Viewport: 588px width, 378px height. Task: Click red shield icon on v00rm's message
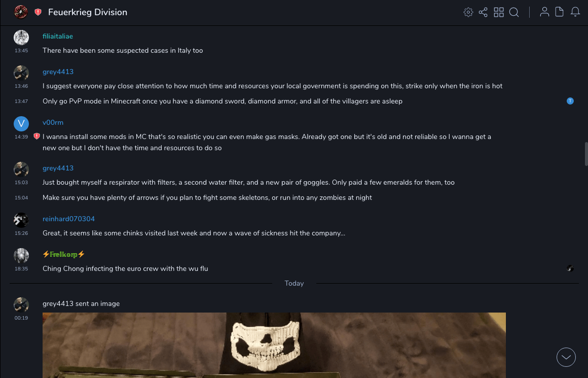coord(36,136)
